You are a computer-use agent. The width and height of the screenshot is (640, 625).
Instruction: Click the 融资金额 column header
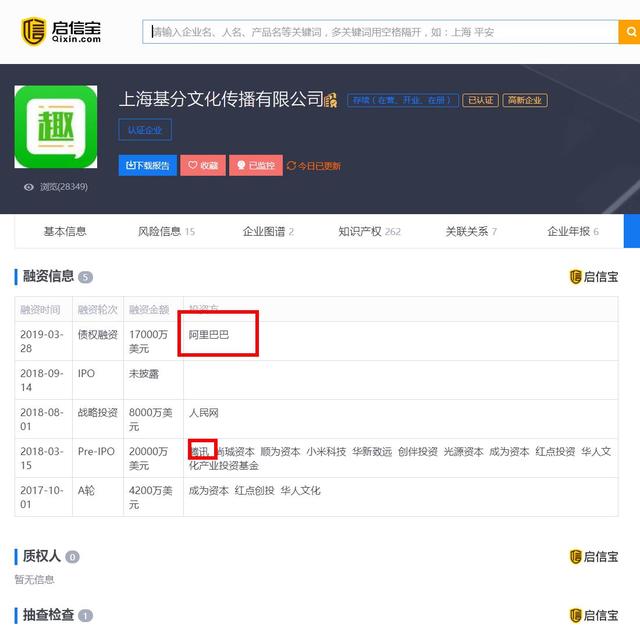(149, 309)
